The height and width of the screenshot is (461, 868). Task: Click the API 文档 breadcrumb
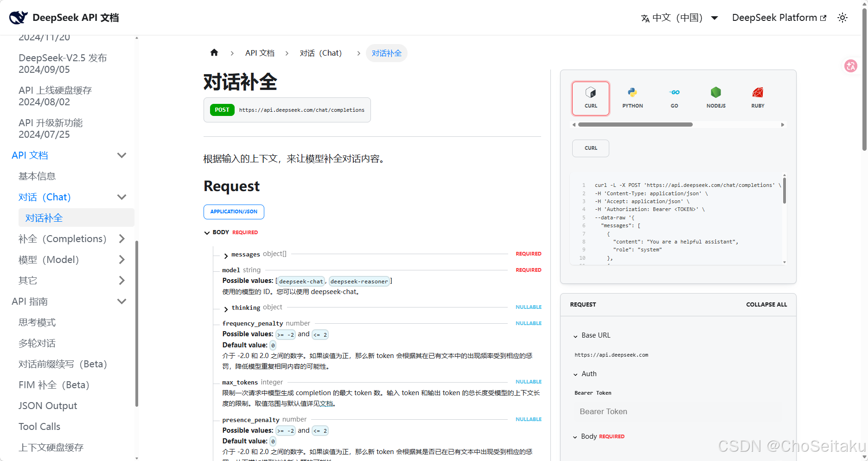pos(260,53)
